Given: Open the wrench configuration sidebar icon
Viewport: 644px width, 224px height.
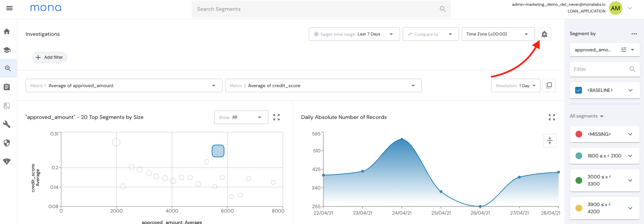Looking at the screenshot, I should 7,124.
